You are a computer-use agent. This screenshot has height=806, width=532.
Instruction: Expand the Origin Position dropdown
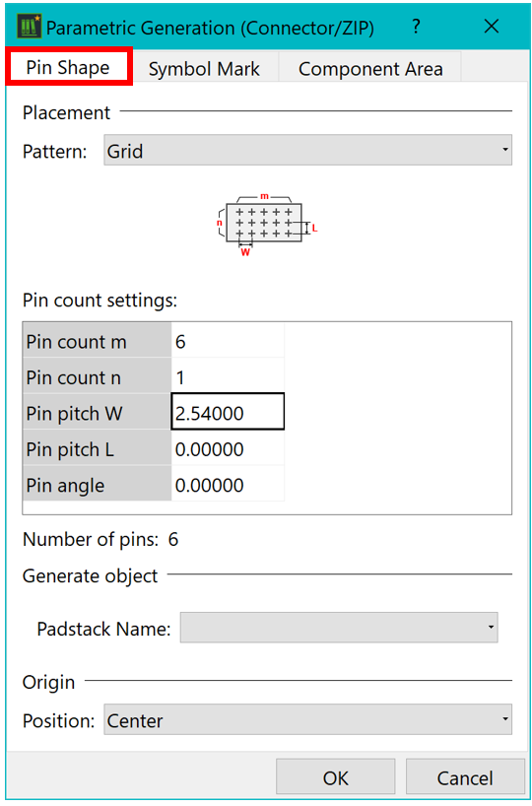(308, 719)
